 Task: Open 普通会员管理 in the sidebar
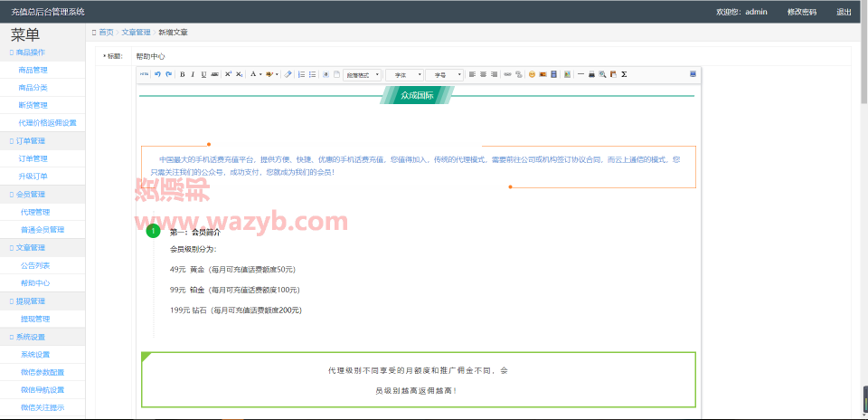point(42,230)
